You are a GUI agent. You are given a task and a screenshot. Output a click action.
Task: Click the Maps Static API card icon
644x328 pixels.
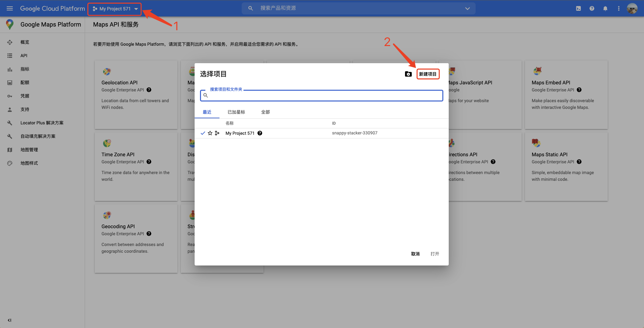536,143
